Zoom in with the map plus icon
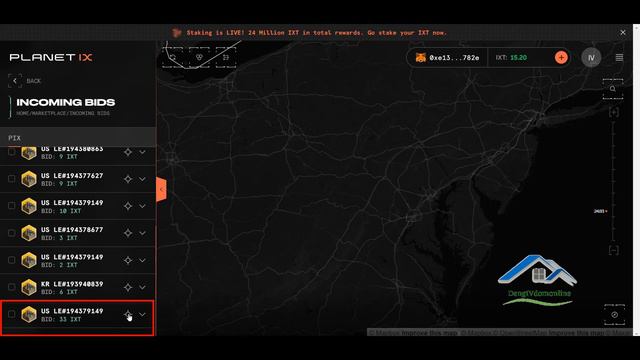The height and width of the screenshot is (360, 640). tap(613, 112)
